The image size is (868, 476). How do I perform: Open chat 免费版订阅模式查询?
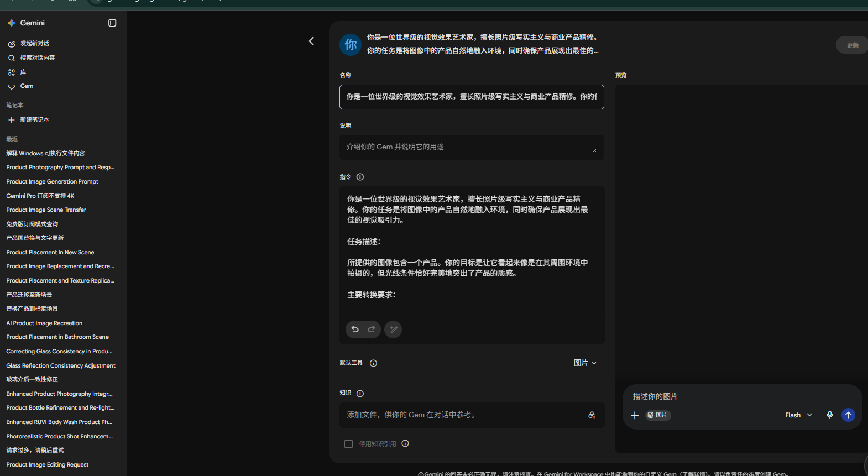click(x=32, y=224)
